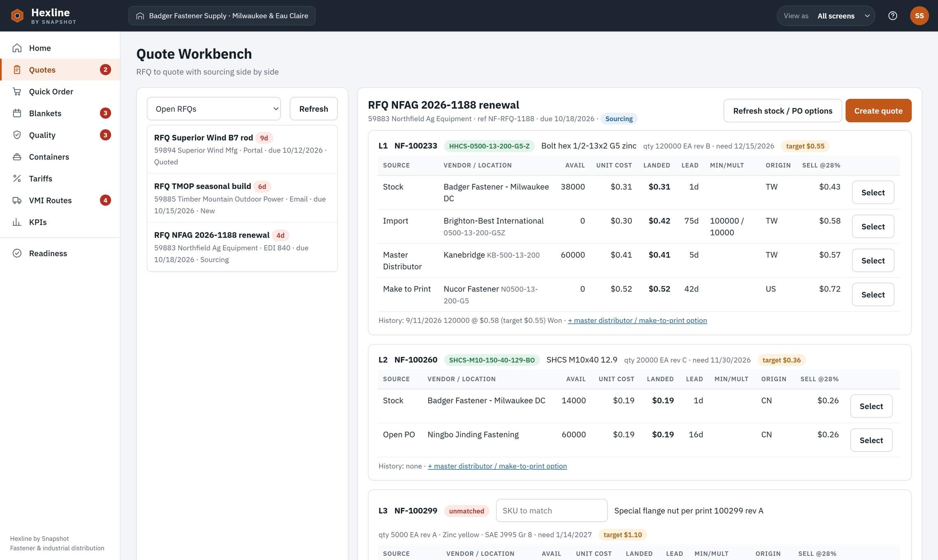Click the Quotes clipboard icon
The width and height of the screenshot is (938, 560).
tap(17, 70)
